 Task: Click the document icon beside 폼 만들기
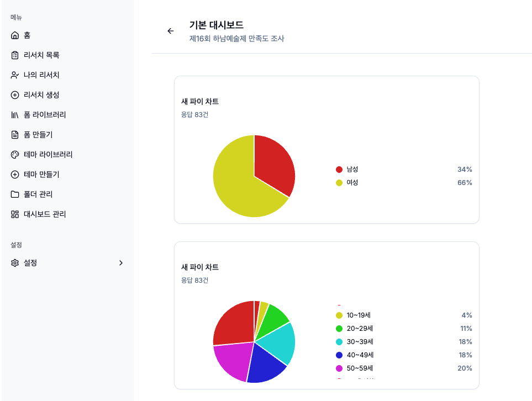(x=15, y=135)
